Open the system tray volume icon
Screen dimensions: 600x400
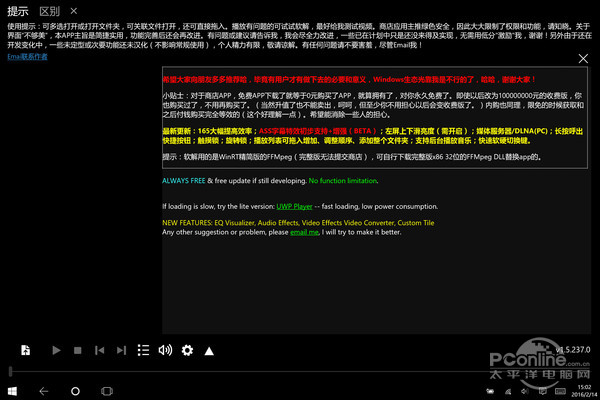coord(525,391)
